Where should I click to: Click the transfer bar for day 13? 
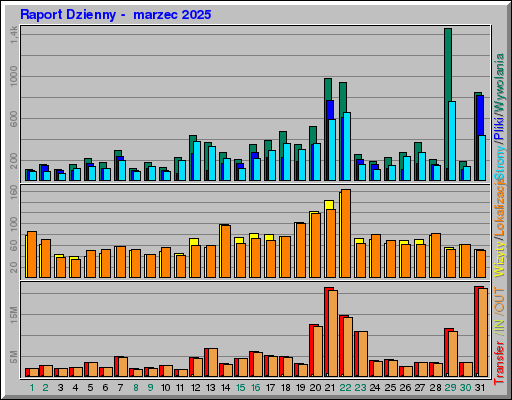(212, 363)
